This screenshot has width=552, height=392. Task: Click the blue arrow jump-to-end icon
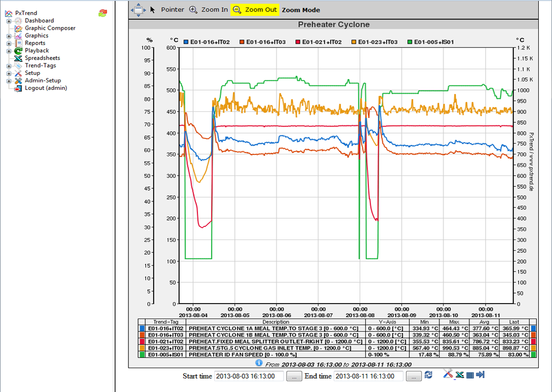click(480, 375)
